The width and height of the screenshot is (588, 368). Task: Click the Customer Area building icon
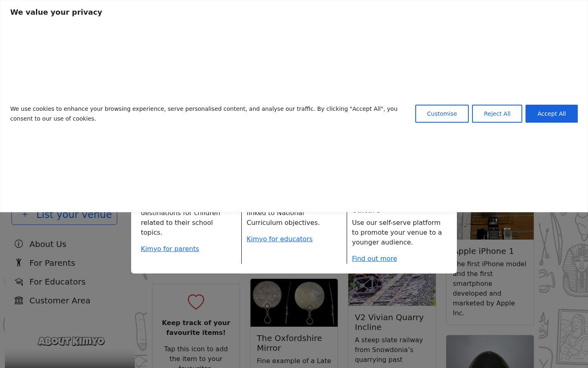tap(19, 301)
